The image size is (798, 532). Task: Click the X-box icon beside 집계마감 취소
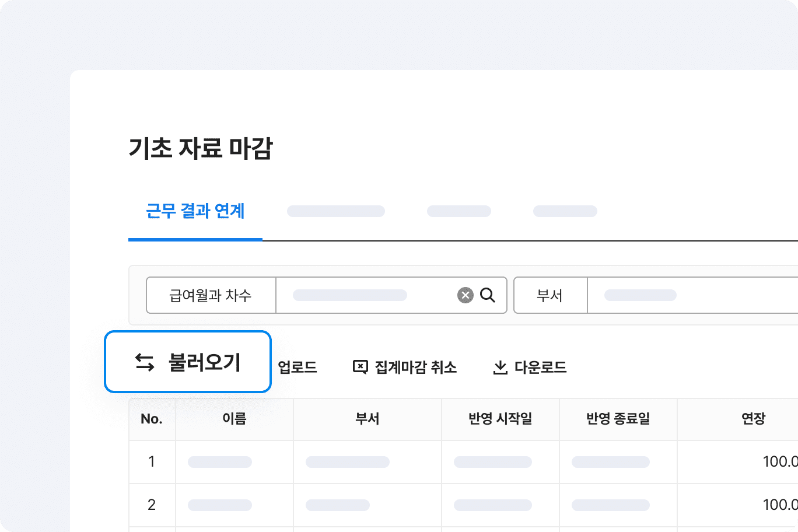360,367
